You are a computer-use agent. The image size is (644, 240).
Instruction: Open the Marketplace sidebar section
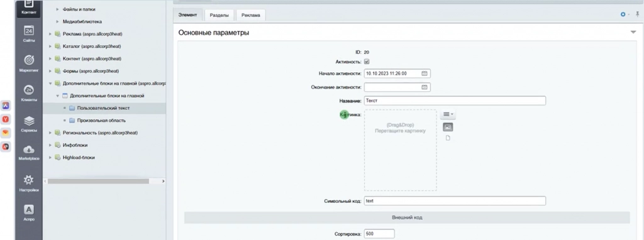click(29, 153)
